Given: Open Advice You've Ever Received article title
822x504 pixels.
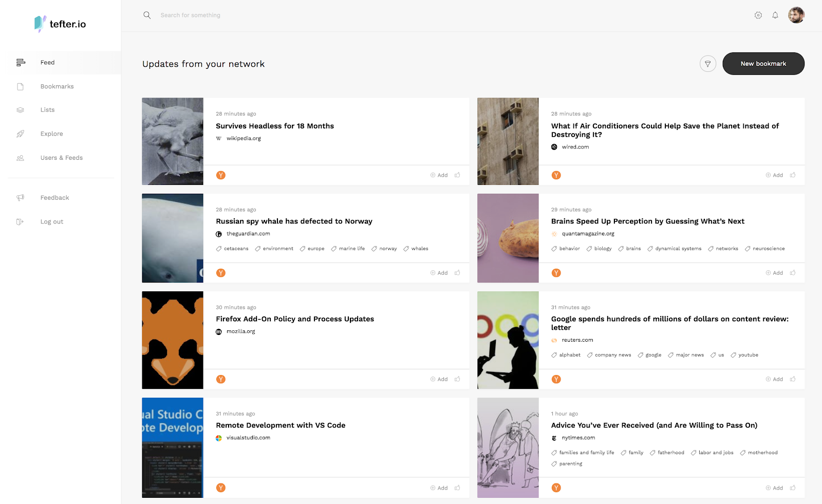Looking at the screenshot, I should point(655,425).
